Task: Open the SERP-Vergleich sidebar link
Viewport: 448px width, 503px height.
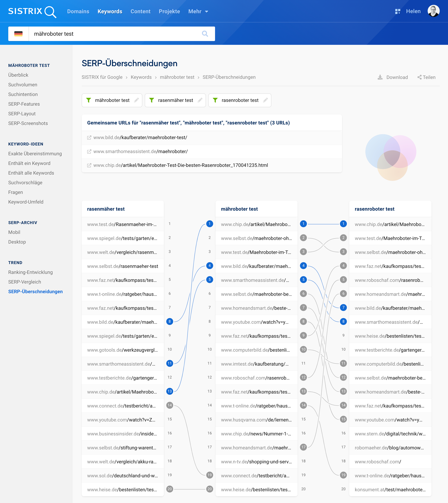Action: [x=25, y=282]
